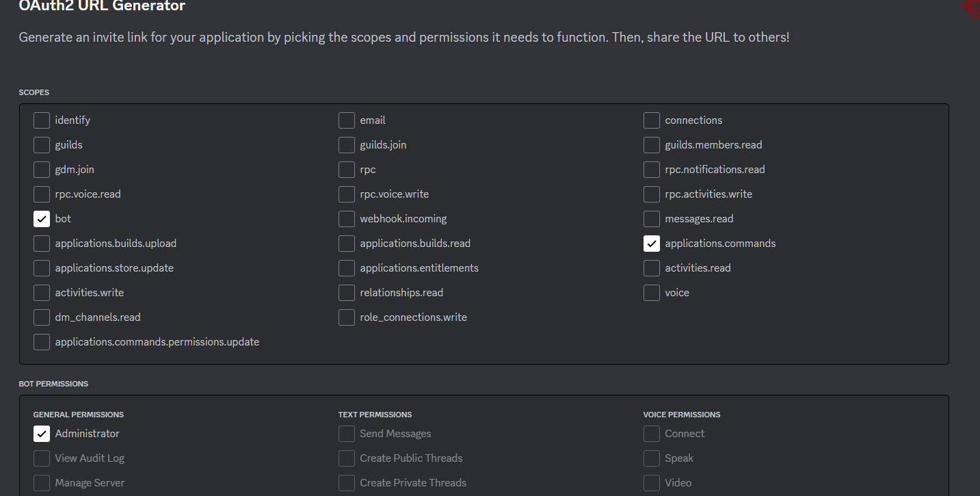This screenshot has width=980, height=496.
Task: Uncheck applications.commands scope
Action: pyautogui.click(x=652, y=244)
